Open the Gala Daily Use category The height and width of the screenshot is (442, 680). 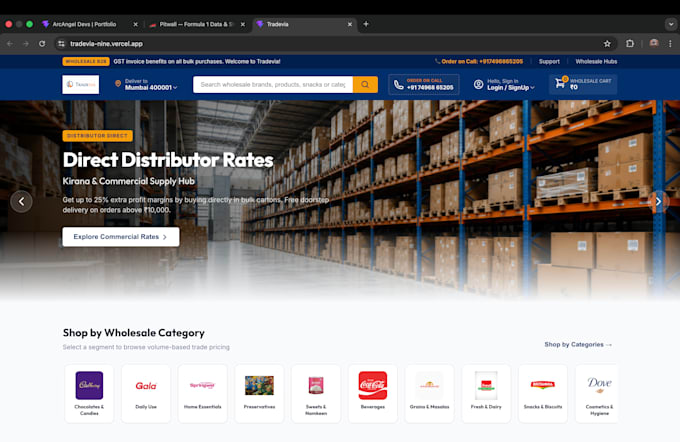click(x=146, y=393)
